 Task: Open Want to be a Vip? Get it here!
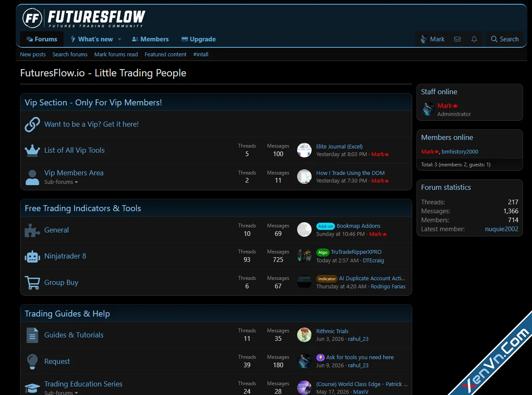[x=92, y=124]
